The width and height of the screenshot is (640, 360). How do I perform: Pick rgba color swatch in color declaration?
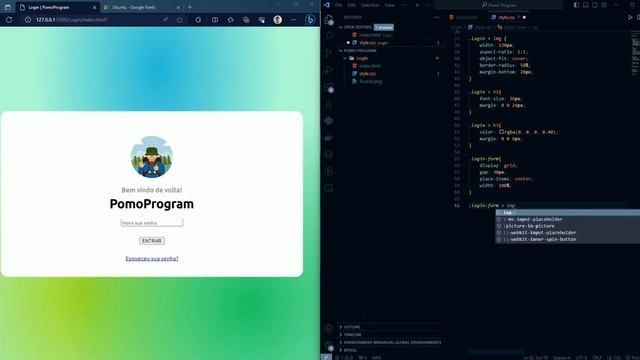501,132
